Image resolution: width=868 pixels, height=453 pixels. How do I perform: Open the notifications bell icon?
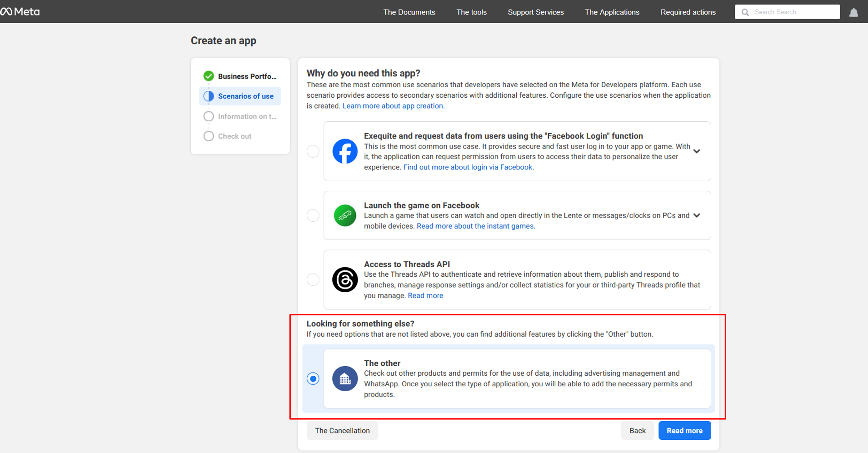coord(853,12)
